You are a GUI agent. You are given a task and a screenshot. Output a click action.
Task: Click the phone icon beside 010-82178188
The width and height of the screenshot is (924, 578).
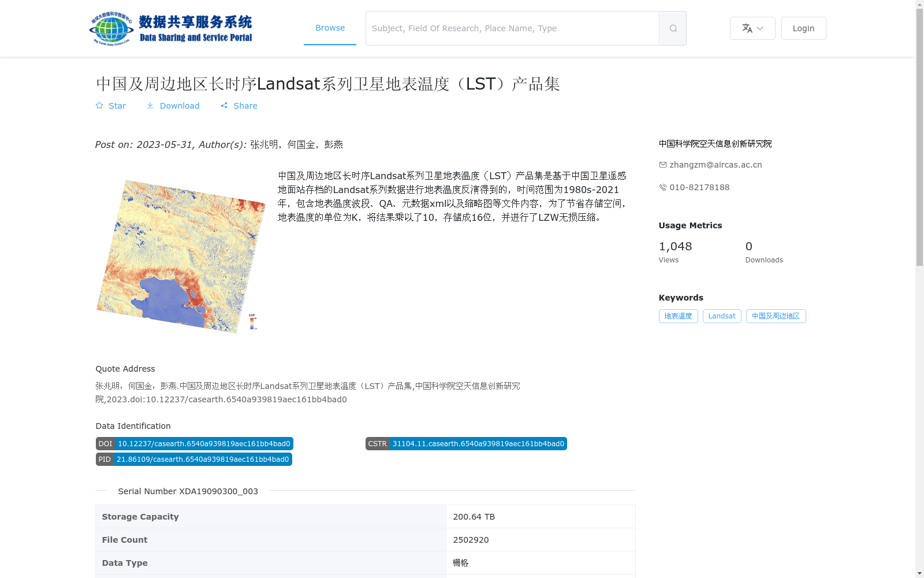[x=662, y=187]
